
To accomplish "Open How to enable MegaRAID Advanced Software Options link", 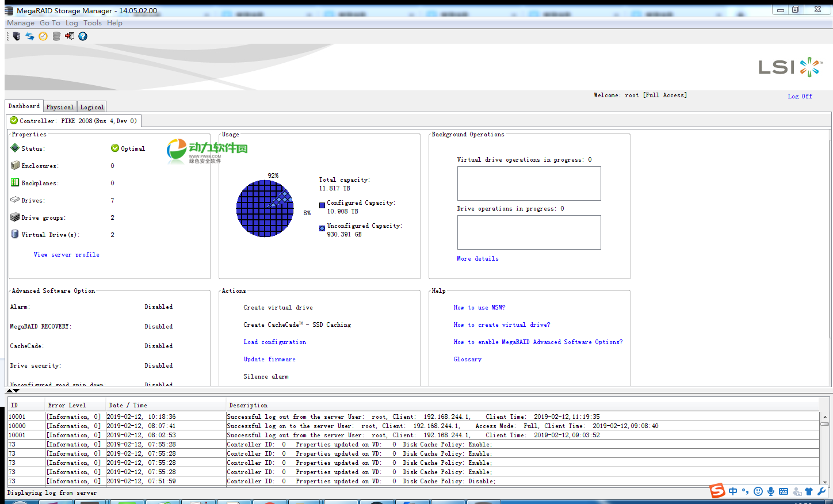I will click(538, 342).
